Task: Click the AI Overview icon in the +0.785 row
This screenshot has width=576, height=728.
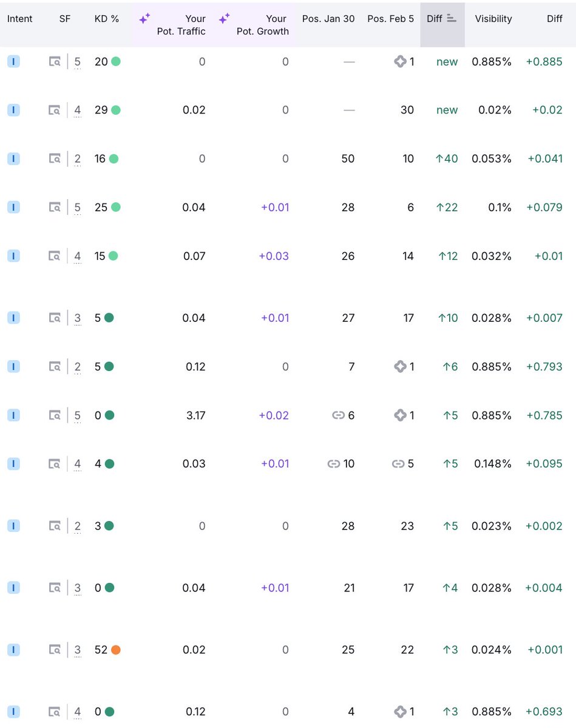Action: 400,415
